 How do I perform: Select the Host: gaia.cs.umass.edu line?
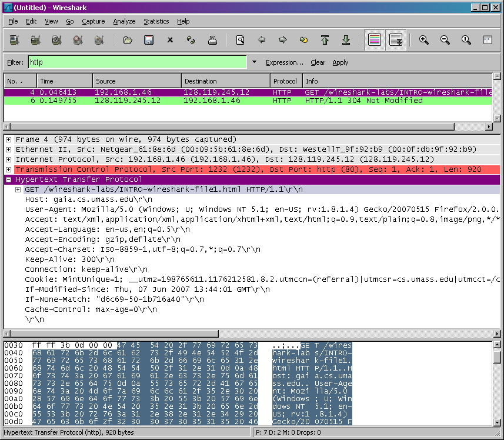(x=89, y=199)
